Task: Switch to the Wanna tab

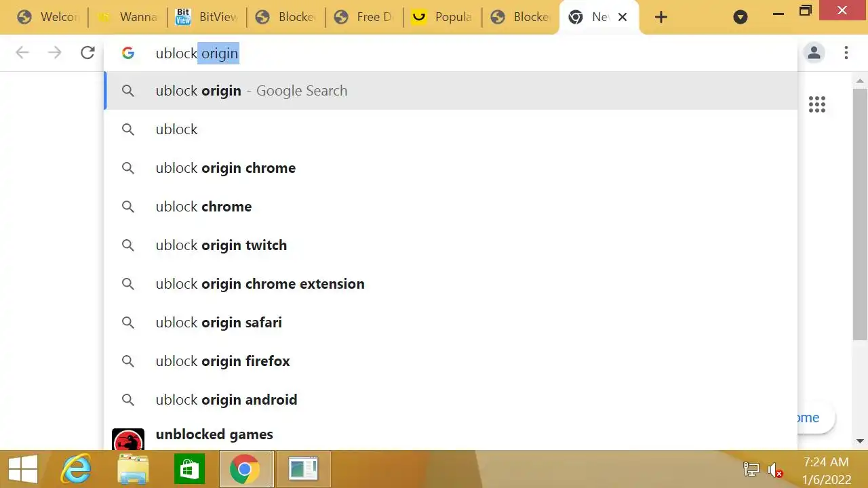Action: point(127,17)
